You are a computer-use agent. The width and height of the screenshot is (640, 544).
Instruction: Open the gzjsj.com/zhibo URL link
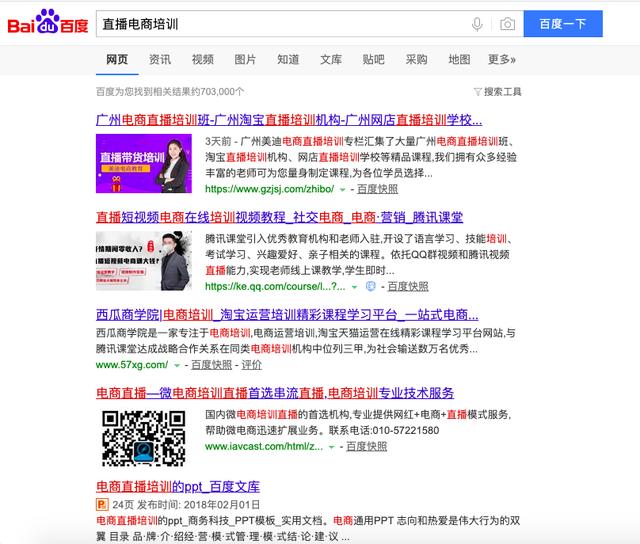269,189
